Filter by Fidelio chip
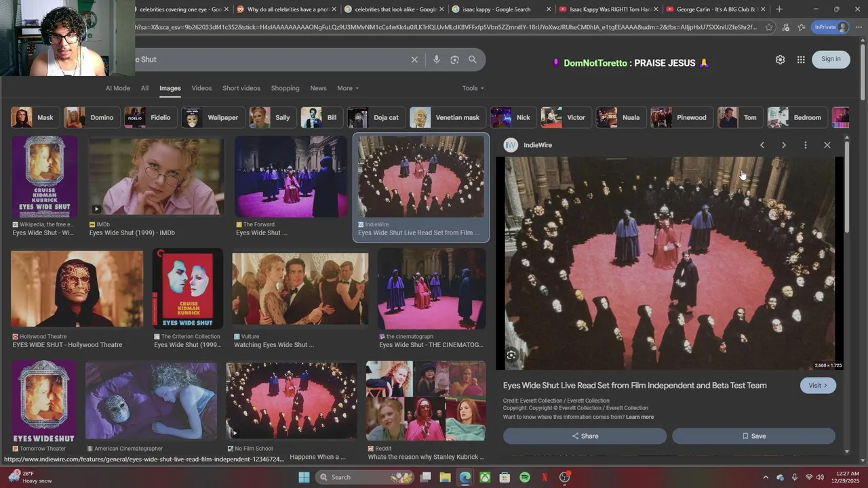The image size is (868, 488). tap(150, 117)
